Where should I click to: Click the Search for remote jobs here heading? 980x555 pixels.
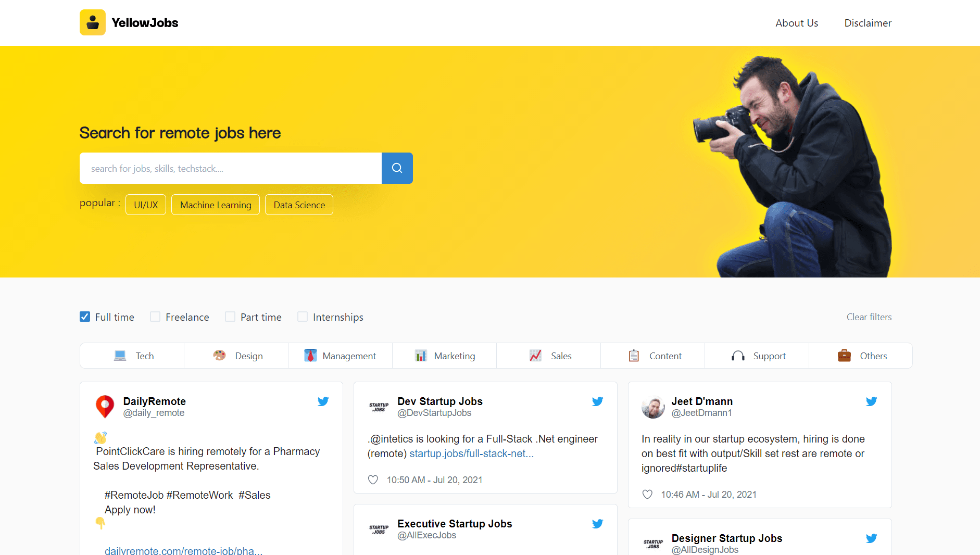[x=180, y=133]
